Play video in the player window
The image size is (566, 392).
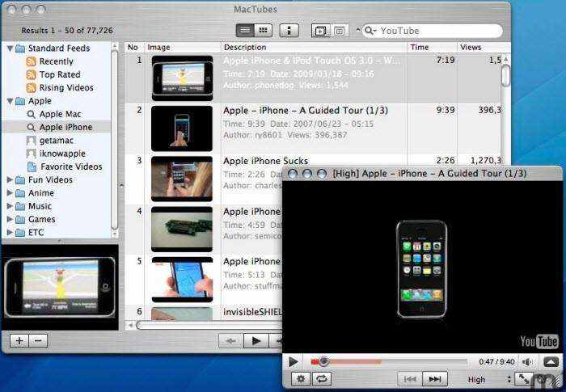coord(293,361)
